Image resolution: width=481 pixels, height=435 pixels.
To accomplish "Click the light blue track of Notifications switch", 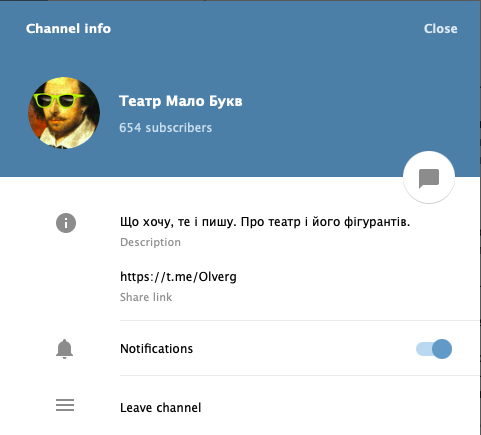I will [x=424, y=349].
